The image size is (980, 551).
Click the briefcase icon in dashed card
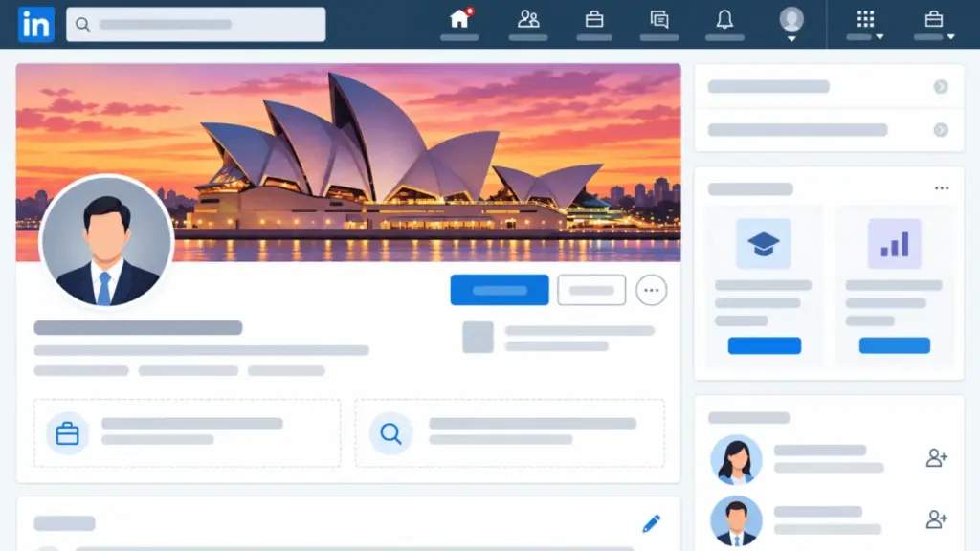[68, 433]
